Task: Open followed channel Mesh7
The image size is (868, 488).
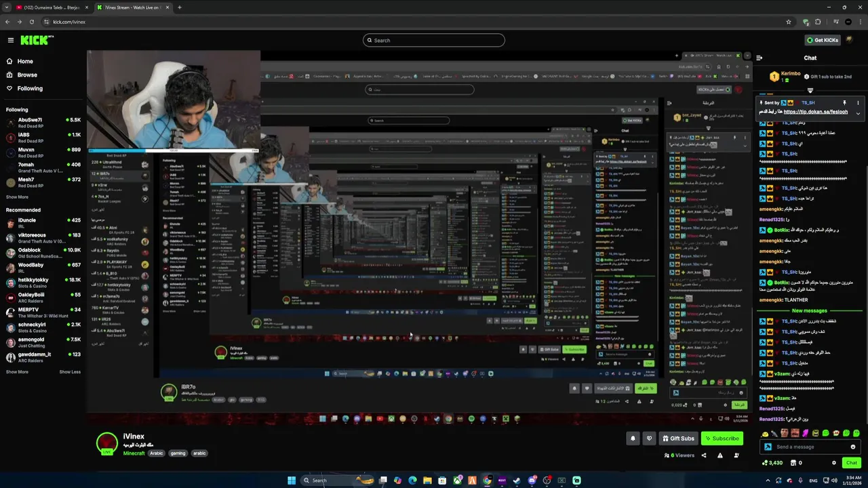Action: [43, 182]
